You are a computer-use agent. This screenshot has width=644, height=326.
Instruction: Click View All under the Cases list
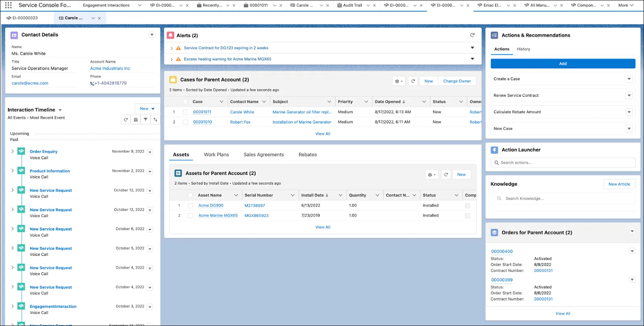tap(323, 134)
